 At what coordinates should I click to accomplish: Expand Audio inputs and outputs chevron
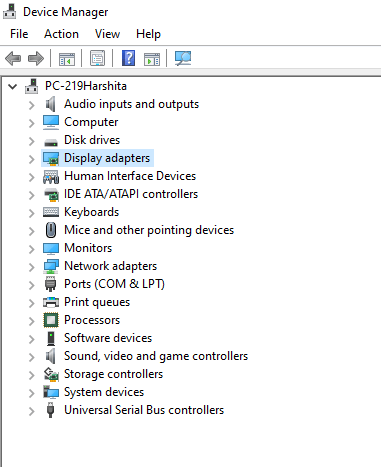pos(31,105)
